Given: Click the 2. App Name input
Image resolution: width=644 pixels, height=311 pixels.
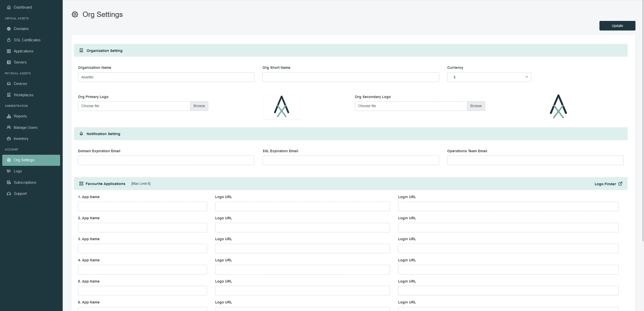Looking at the screenshot, I should tap(142, 228).
